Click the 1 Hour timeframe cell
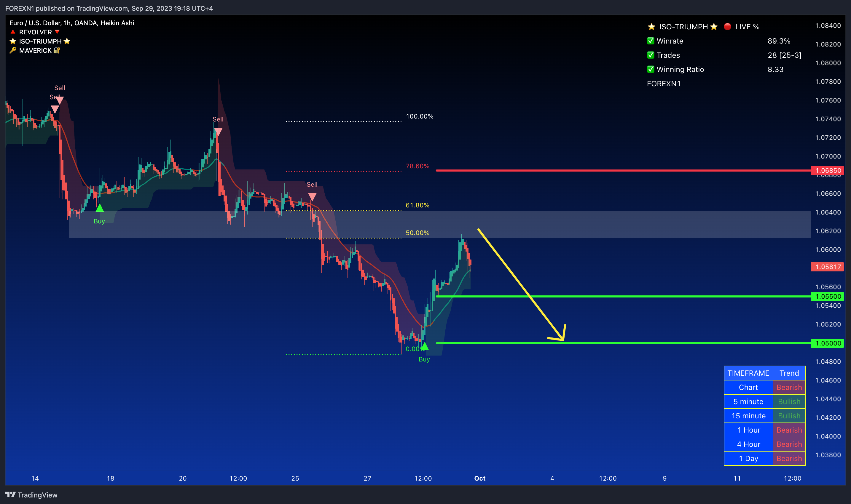The width and height of the screenshot is (851, 504). click(x=748, y=430)
